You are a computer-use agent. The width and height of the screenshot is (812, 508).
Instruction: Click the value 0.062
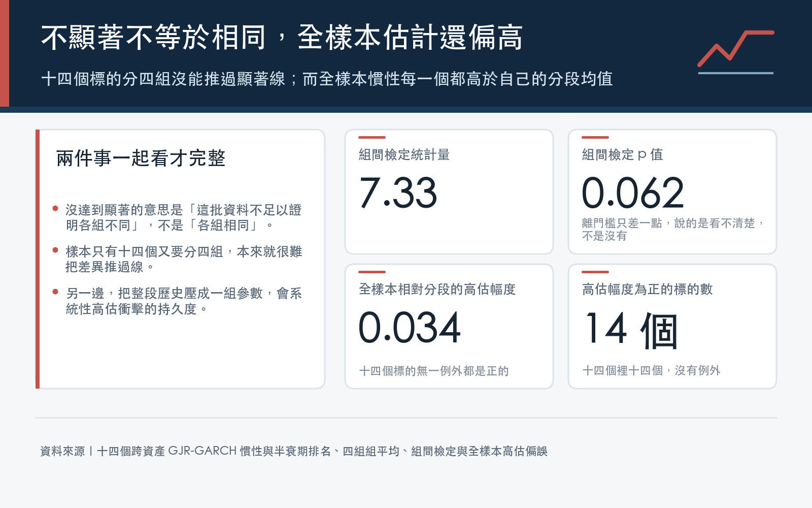pyautogui.click(x=633, y=193)
